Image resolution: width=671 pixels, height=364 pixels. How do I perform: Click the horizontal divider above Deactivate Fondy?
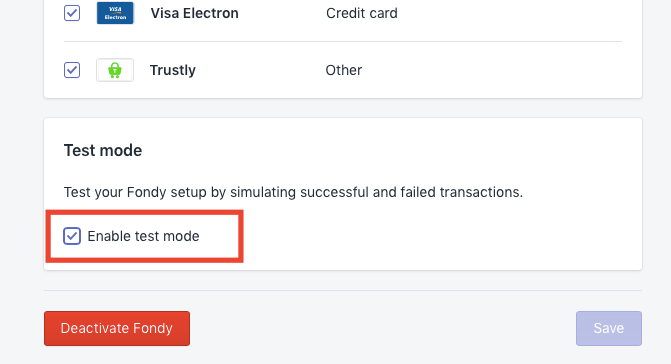pyautogui.click(x=343, y=290)
